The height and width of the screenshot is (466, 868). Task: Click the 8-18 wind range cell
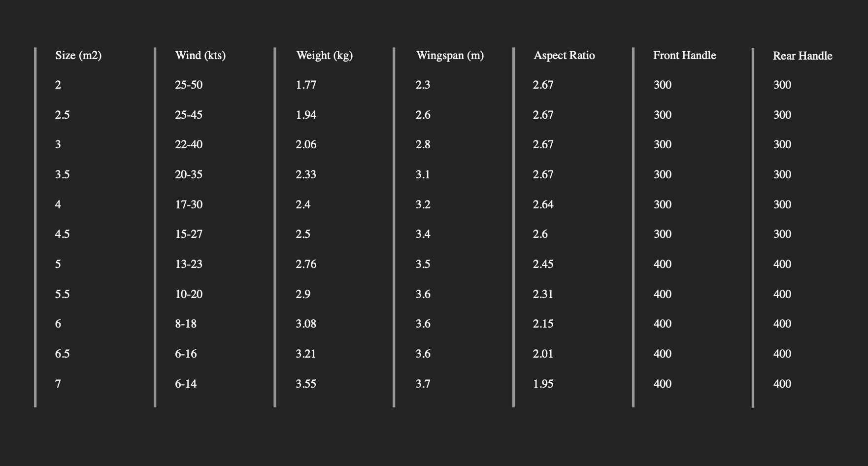(186, 324)
